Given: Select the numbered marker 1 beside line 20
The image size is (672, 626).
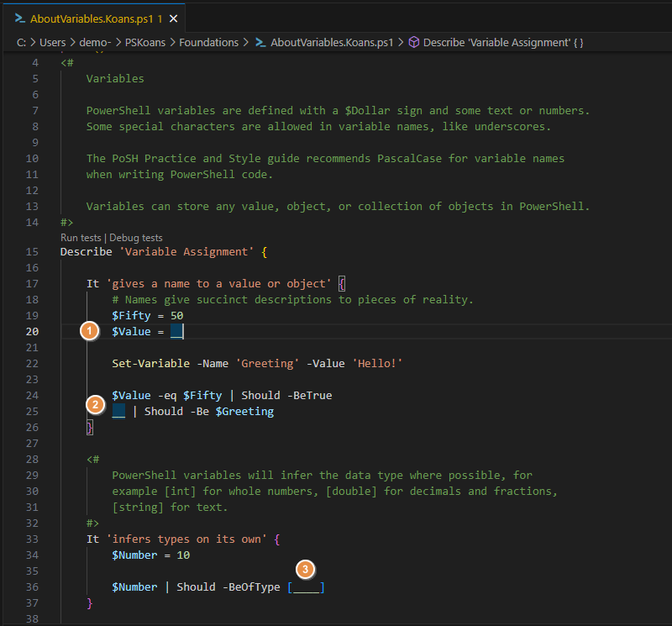Looking at the screenshot, I should point(90,331).
